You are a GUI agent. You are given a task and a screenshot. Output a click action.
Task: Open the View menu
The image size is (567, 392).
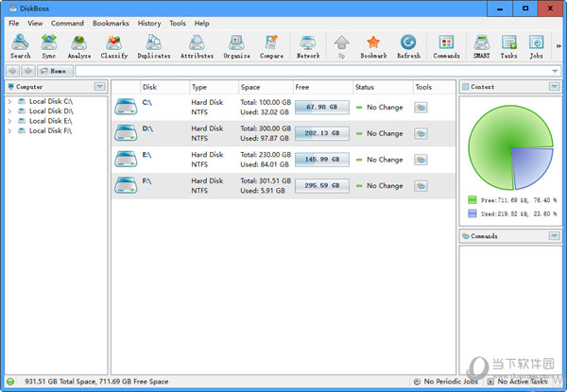coord(35,23)
